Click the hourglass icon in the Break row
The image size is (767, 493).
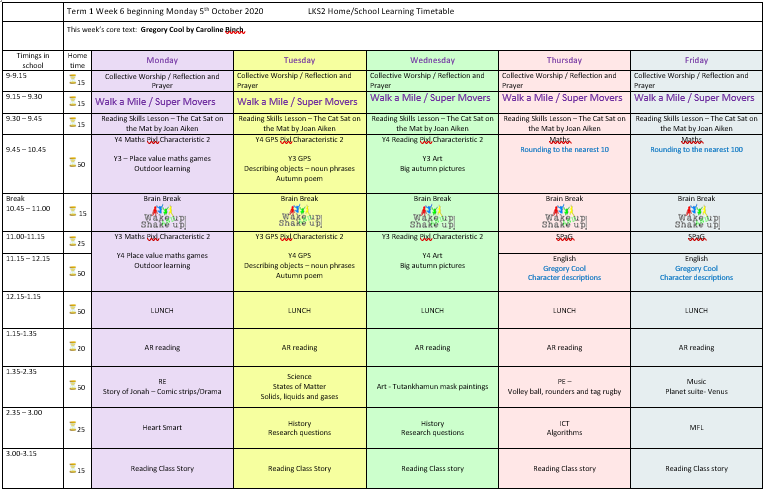(71, 212)
